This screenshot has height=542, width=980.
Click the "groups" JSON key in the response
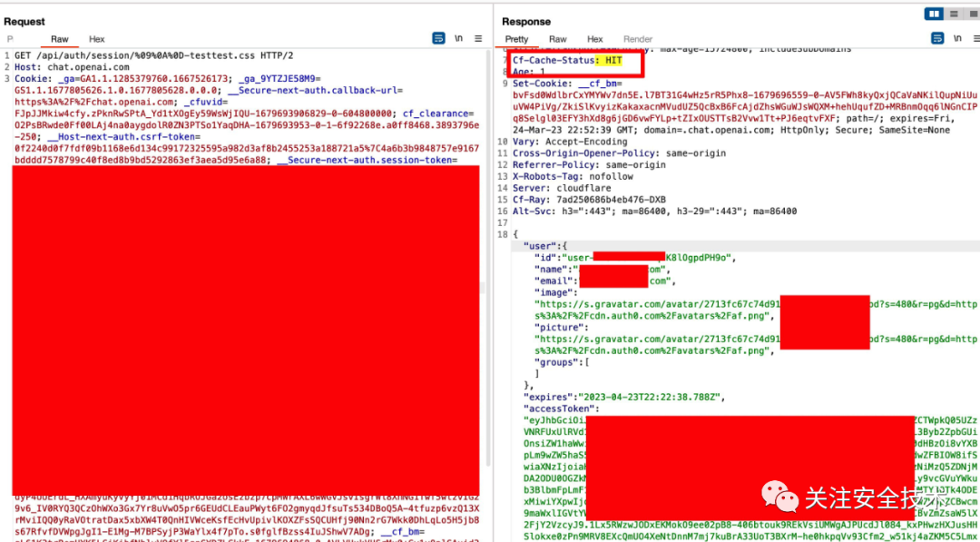(x=557, y=362)
